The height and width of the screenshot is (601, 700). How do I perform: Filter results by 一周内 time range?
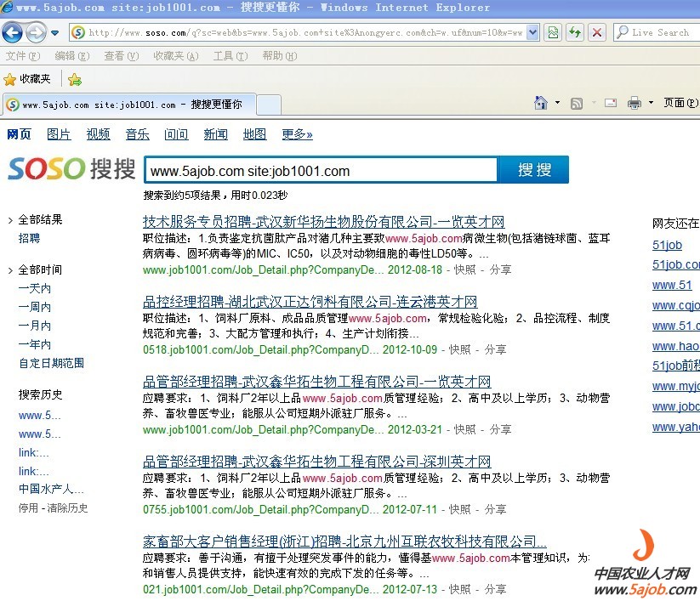coord(35,307)
